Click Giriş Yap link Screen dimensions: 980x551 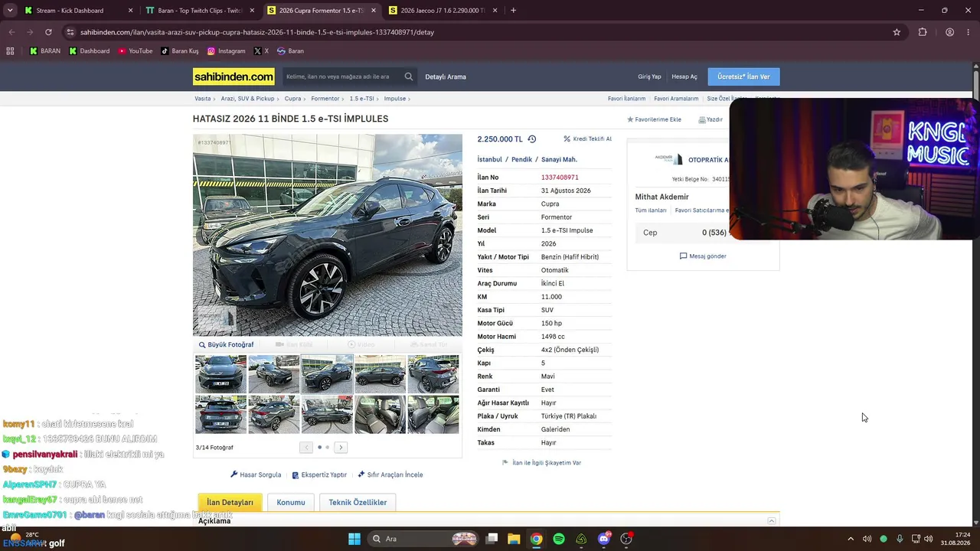pos(649,77)
